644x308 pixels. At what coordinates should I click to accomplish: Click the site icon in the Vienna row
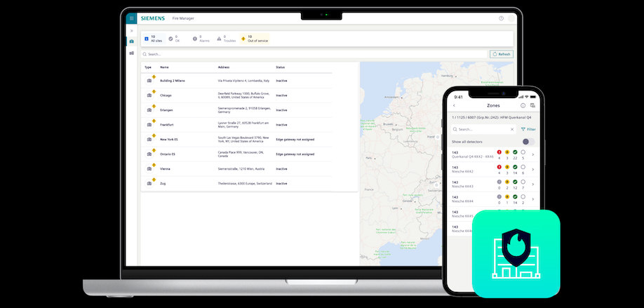[x=149, y=169]
